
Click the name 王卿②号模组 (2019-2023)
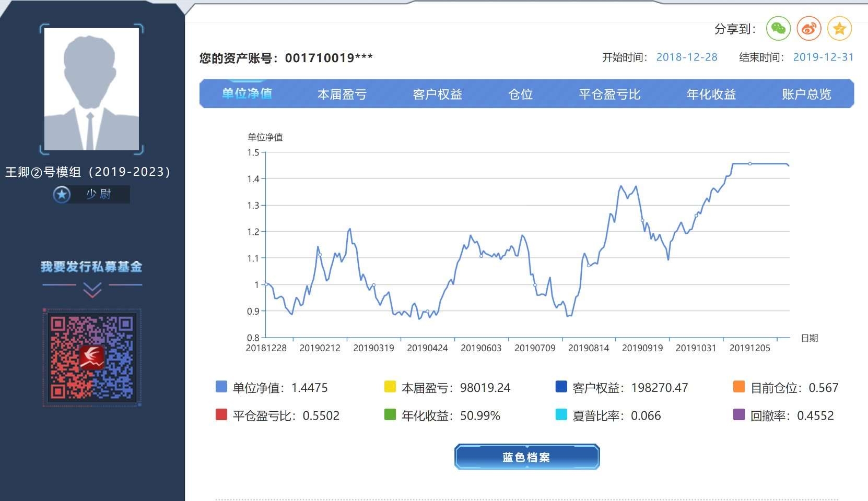(88, 172)
